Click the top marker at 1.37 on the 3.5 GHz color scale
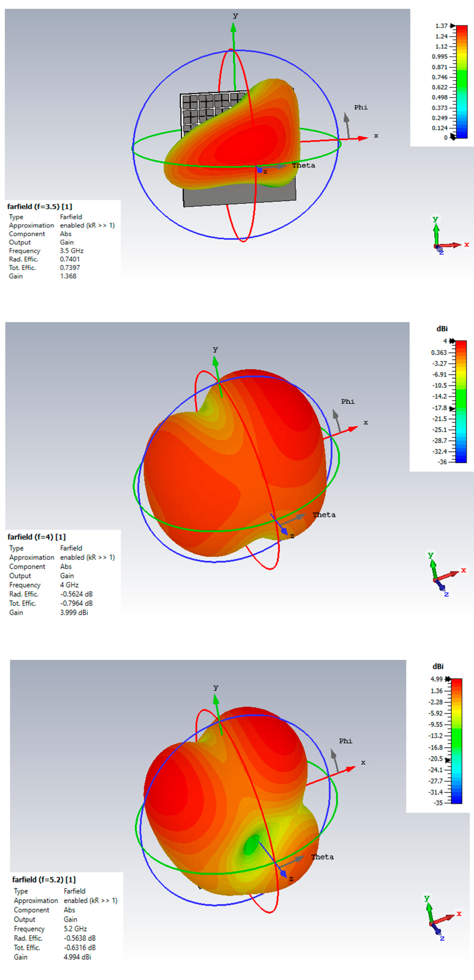Image resolution: width=474 pixels, height=980 pixels. pyautogui.click(x=452, y=26)
